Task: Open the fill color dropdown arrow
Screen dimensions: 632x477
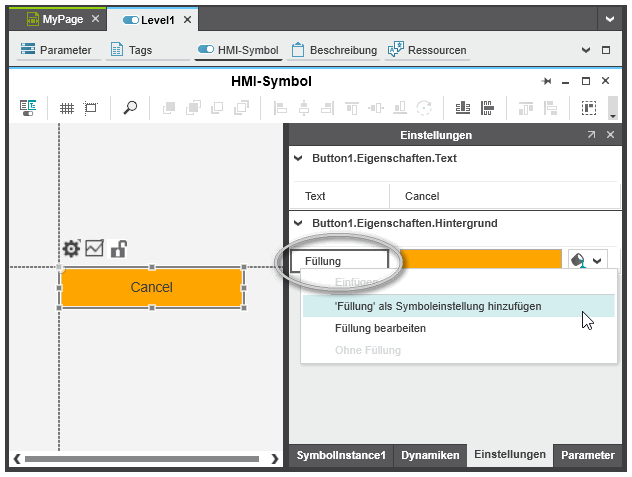Action: pyautogui.click(x=598, y=260)
